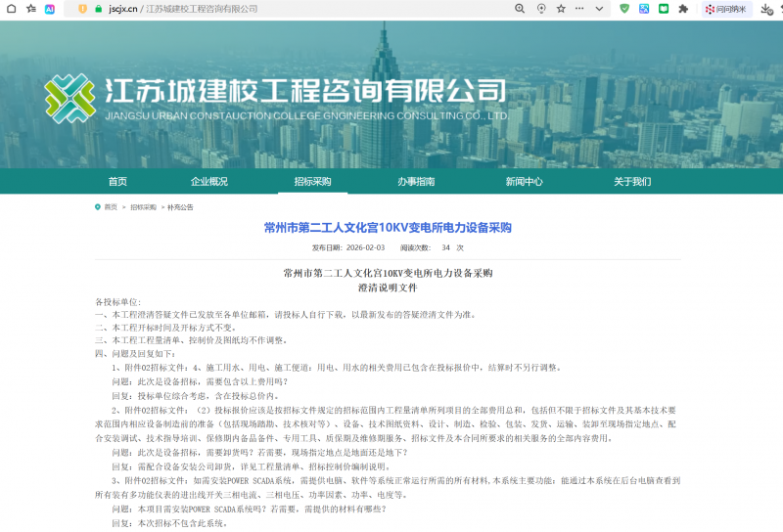The height and width of the screenshot is (532, 783).
Task: Click the URL address bar field
Action: click(294, 8)
